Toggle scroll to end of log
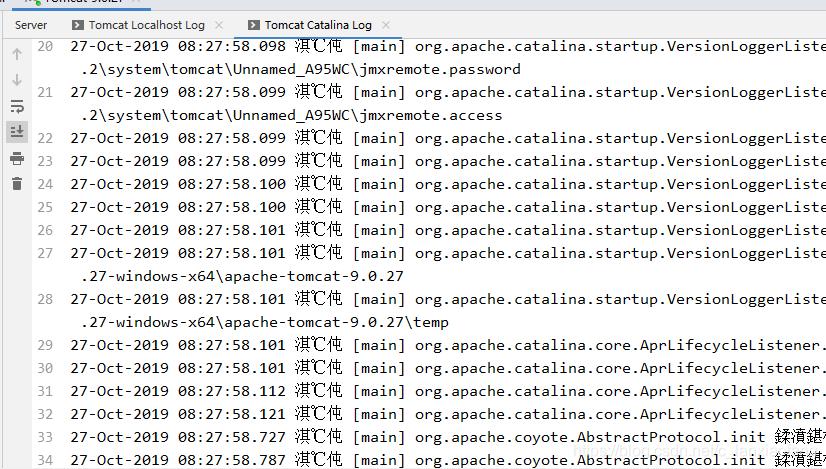 (17, 131)
